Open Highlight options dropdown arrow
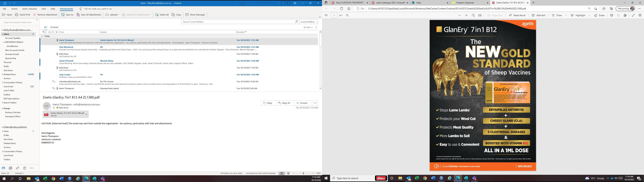 [x=589, y=15]
